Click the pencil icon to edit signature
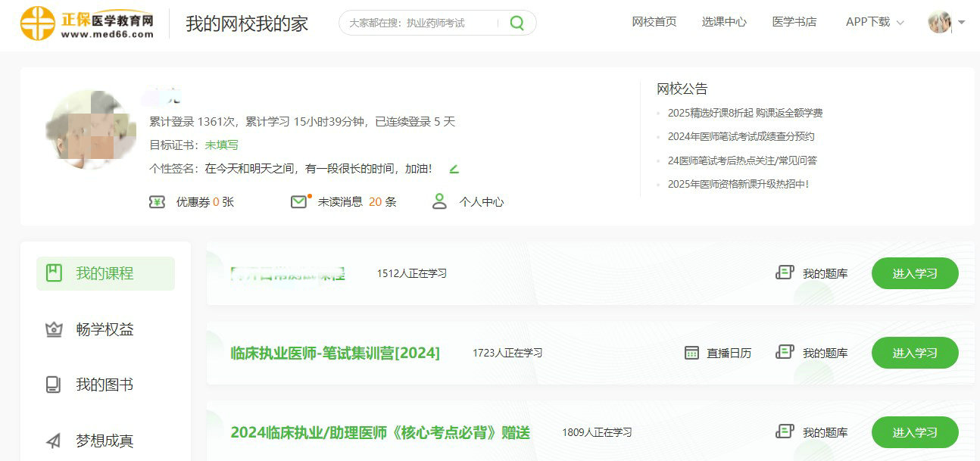 454,169
